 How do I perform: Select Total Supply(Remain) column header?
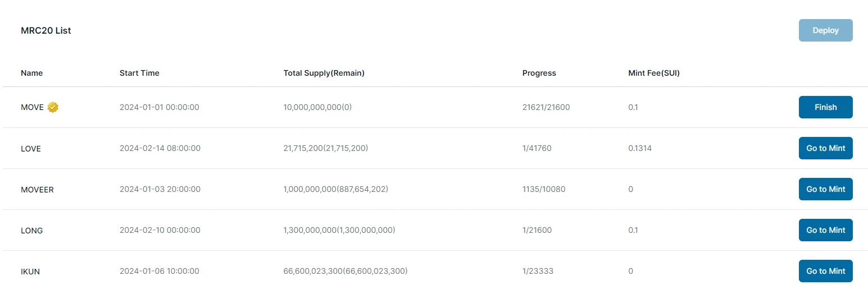click(324, 73)
